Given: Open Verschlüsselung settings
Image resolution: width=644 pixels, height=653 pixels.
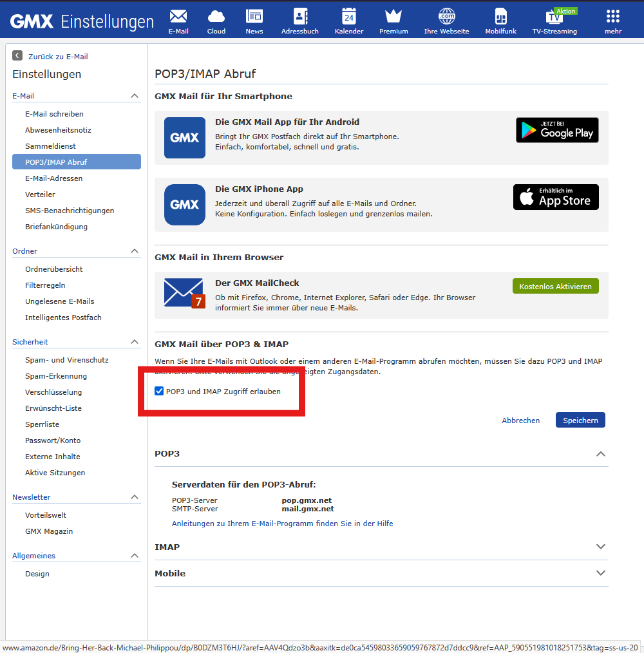Looking at the screenshot, I should point(53,392).
